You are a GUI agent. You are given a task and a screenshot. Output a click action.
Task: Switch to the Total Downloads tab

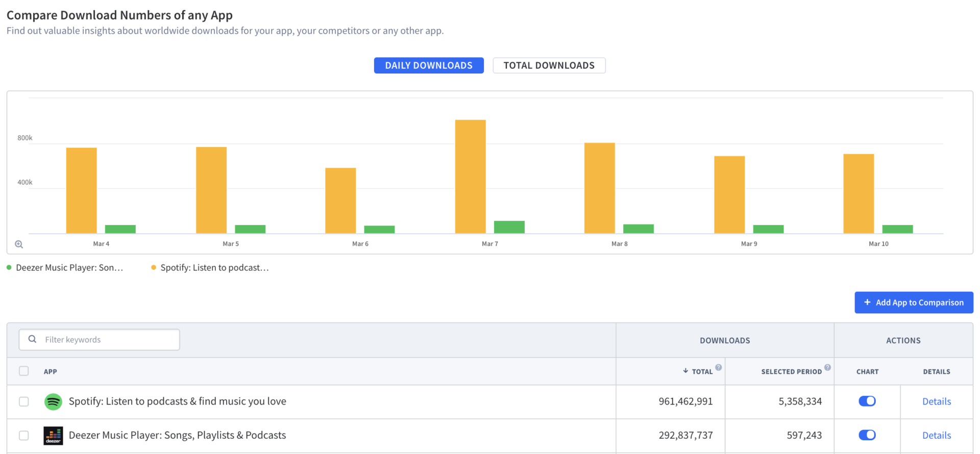(x=549, y=65)
